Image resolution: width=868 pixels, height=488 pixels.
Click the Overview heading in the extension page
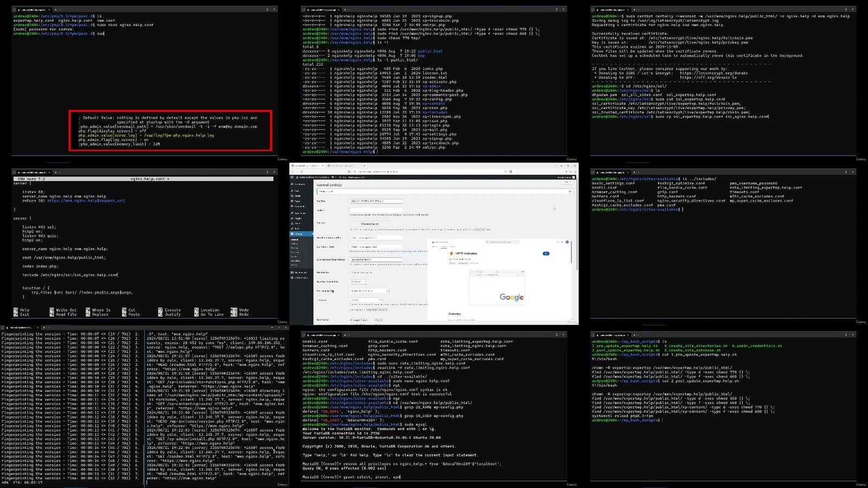pos(455,314)
